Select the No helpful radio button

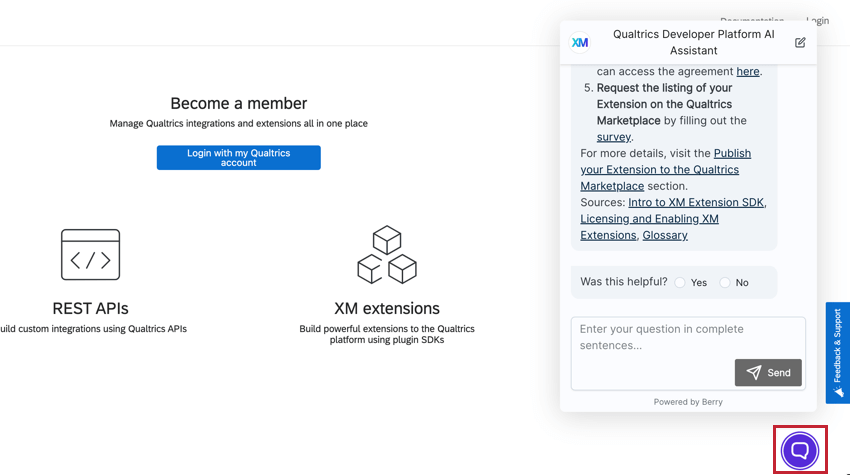pyautogui.click(x=725, y=283)
